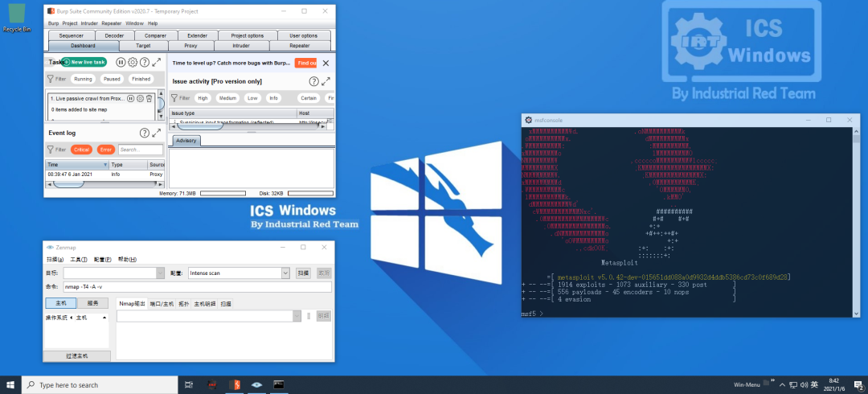Viewport: 868px width, 394px height.
Task: Open Tasks panel settings gear in Burp
Action: coord(133,62)
